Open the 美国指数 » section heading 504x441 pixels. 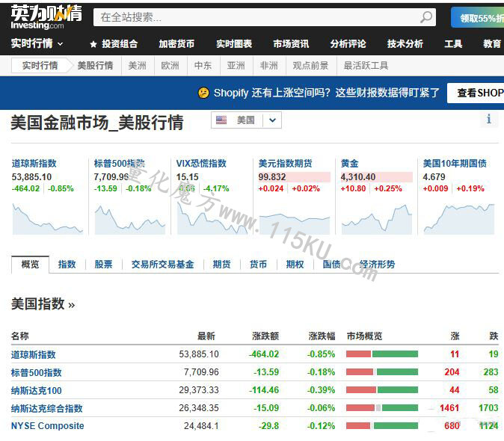click(x=43, y=304)
